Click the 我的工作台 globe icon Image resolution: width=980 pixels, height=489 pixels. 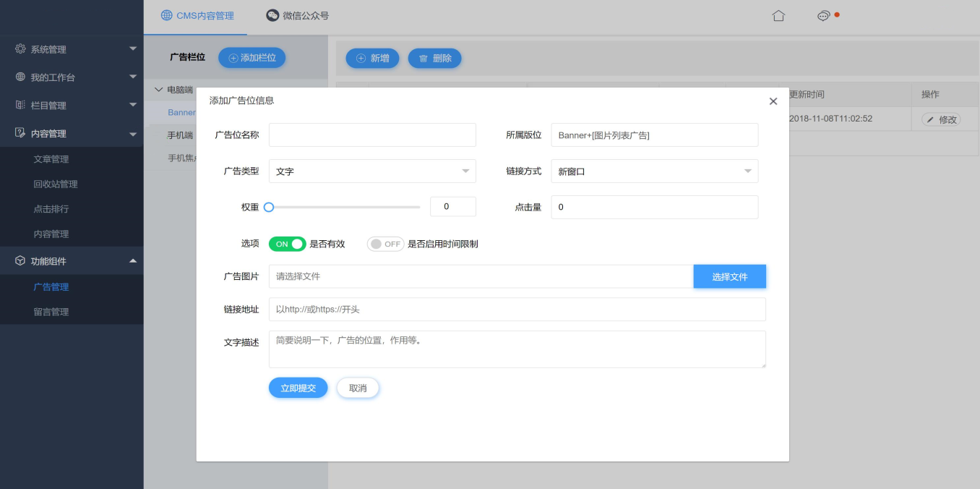pyautogui.click(x=20, y=77)
